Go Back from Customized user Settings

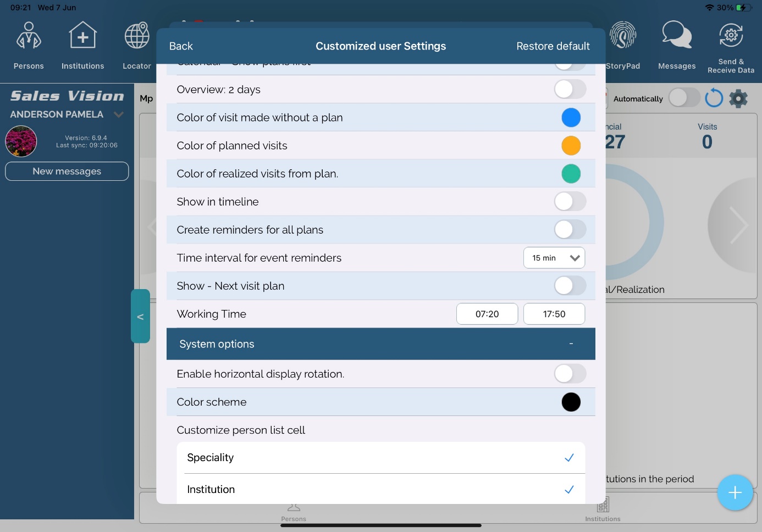(x=181, y=46)
